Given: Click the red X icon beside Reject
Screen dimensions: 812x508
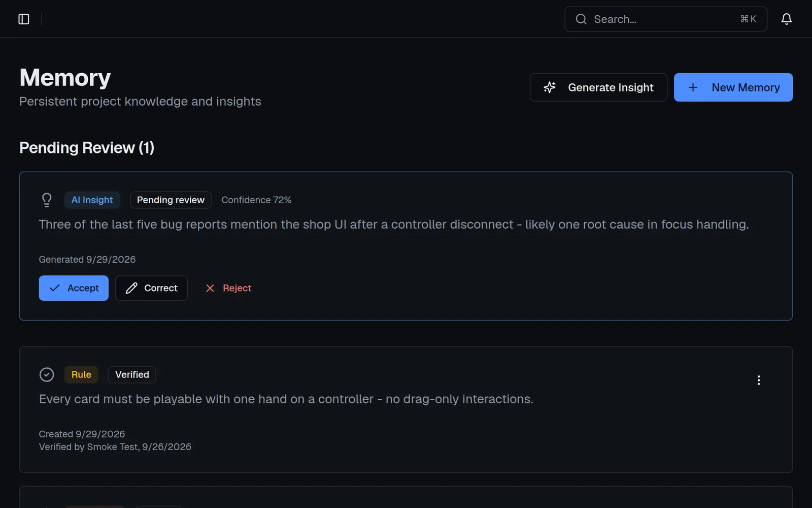Looking at the screenshot, I should 210,288.
